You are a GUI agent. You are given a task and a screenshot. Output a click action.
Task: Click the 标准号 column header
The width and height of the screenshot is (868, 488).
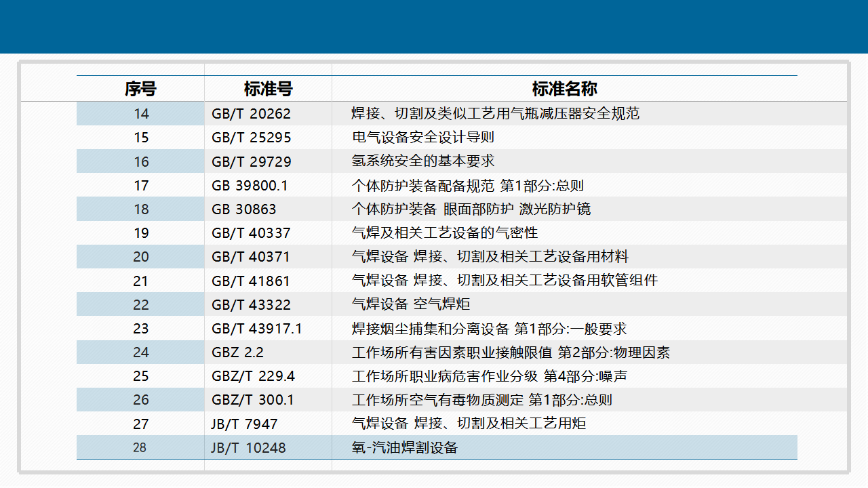tap(268, 89)
